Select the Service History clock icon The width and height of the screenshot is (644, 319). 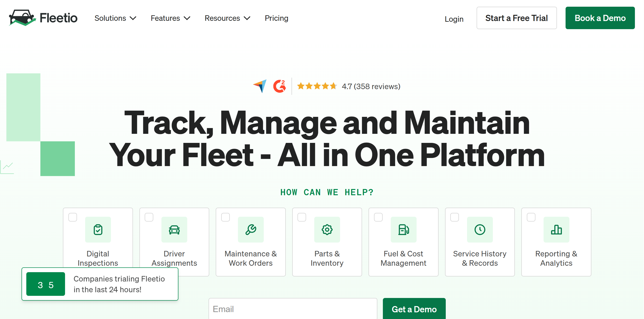pyautogui.click(x=480, y=230)
